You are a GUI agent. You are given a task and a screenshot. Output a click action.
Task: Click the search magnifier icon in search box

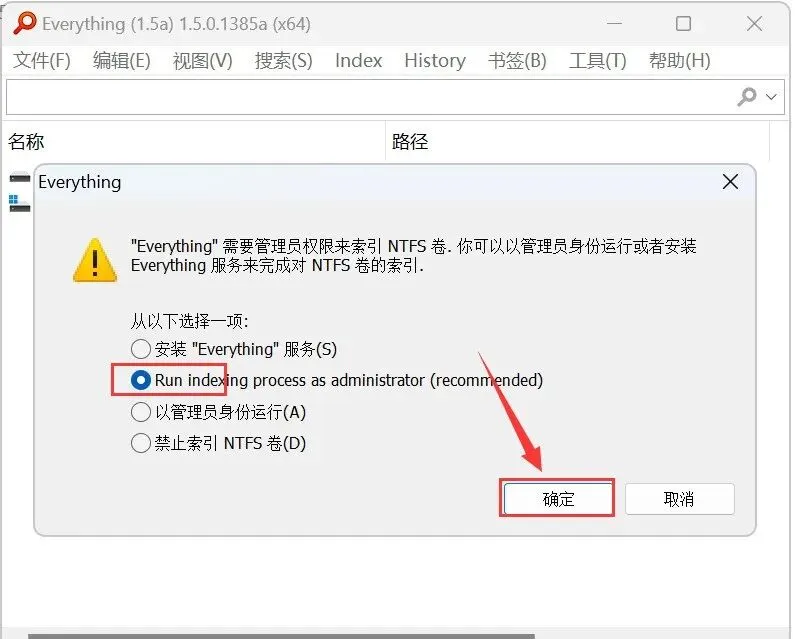pos(747,96)
